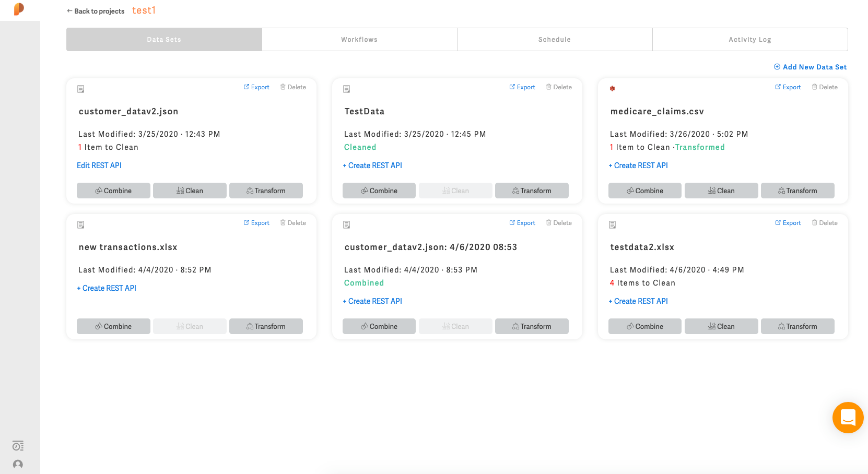
Task: Click the new transactions.xlsx card title
Action: click(128, 247)
